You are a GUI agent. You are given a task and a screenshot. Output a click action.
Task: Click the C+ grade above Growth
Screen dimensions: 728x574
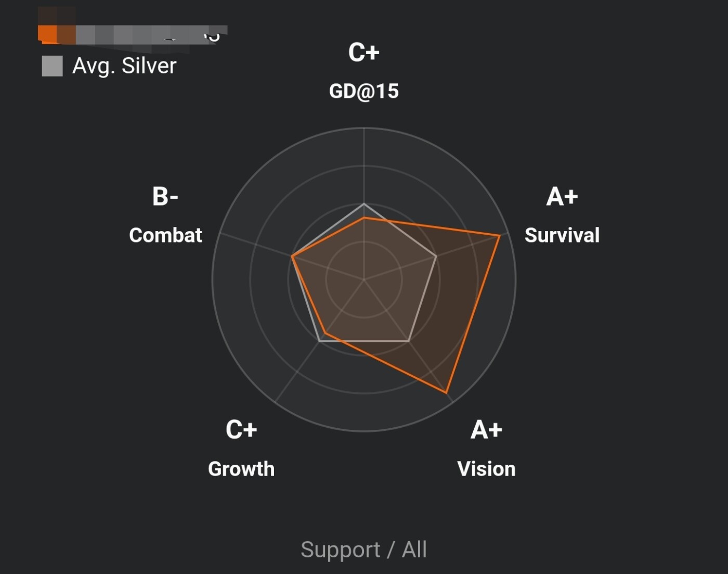pos(241,430)
